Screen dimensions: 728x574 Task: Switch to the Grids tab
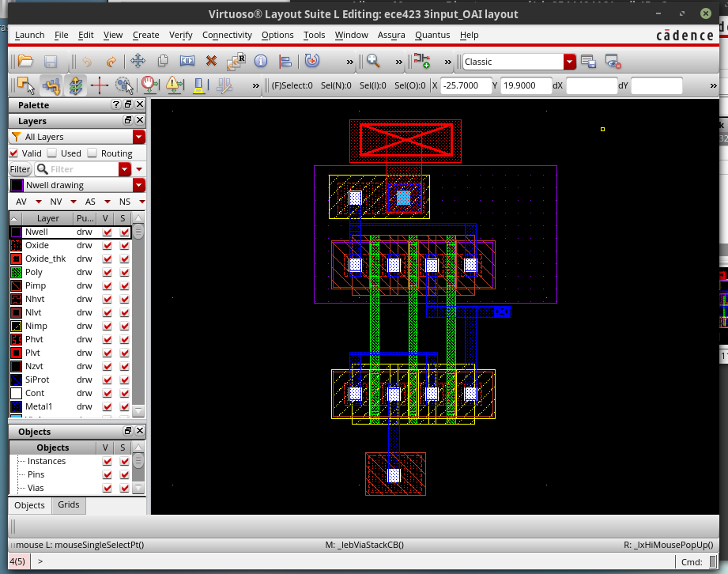coord(68,504)
